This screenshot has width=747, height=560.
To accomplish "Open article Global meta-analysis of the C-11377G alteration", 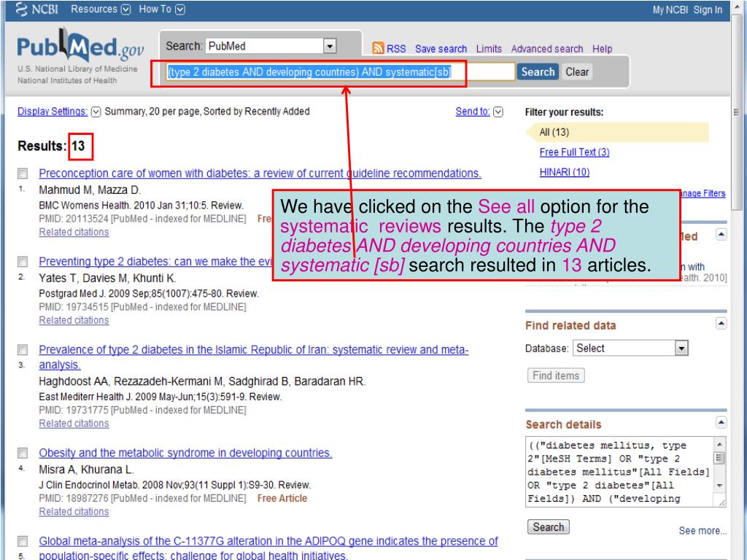I will point(268,548).
